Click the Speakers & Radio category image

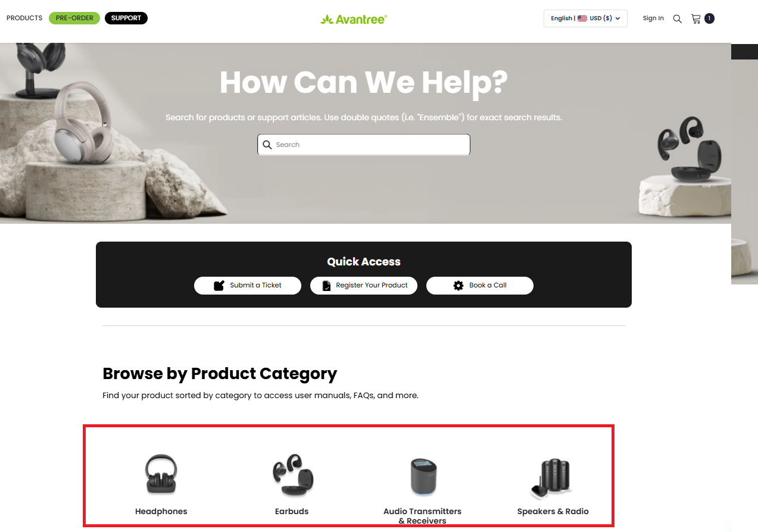click(x=552, y=478)
